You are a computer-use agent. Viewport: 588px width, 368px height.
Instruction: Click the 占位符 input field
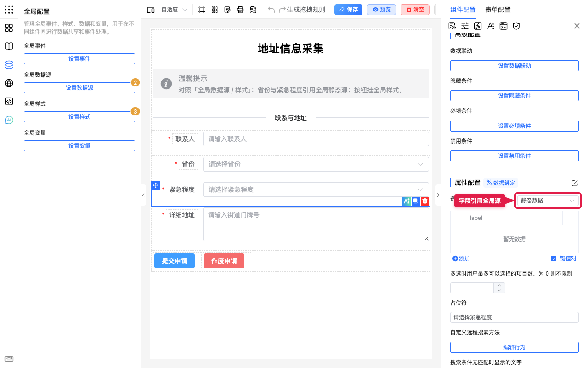[514, 317]
